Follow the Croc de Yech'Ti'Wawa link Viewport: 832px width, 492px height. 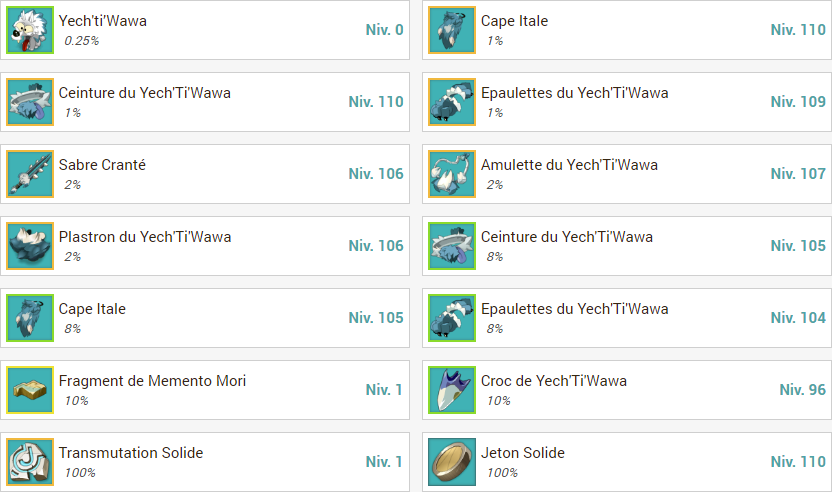click(553, 381)
